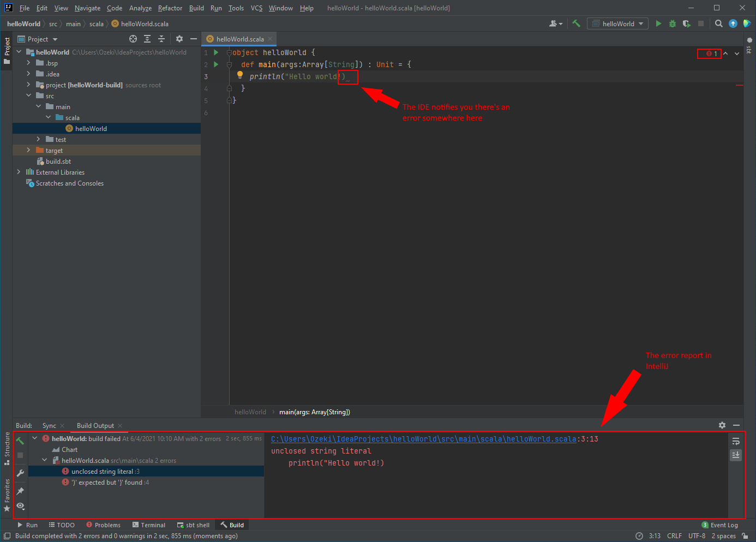Open the Terminal tool window
The image size is (756, 542).
[149, 525]
